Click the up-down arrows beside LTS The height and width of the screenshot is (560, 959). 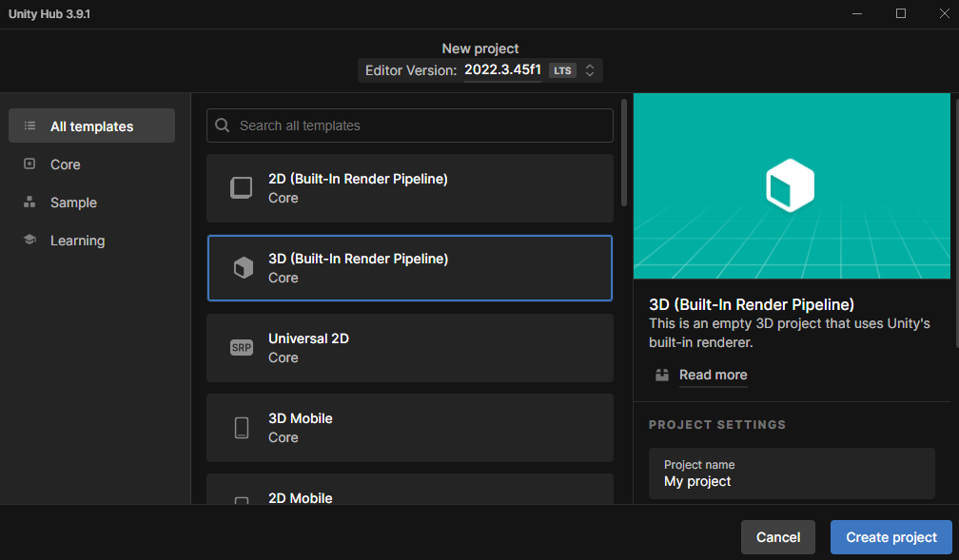[x=590, y=70]
